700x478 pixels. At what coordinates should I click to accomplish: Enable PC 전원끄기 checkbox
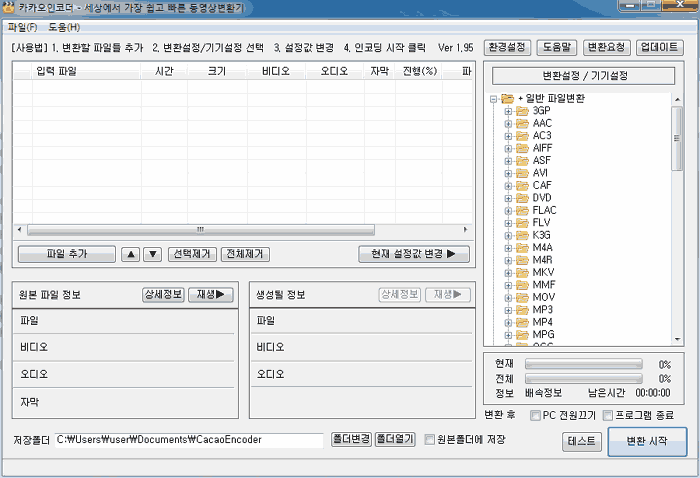click(534, 416)
